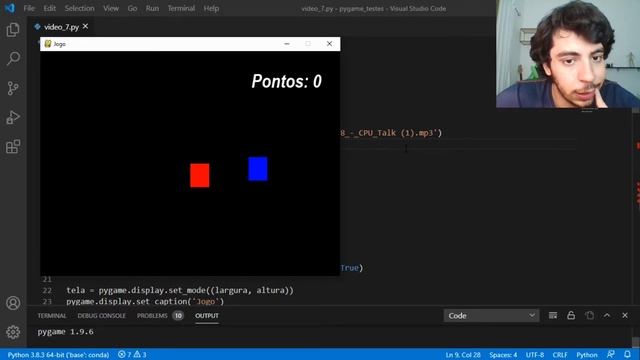640x360 pixels.
Task: Open the View menu
Action: coord(111,8)
